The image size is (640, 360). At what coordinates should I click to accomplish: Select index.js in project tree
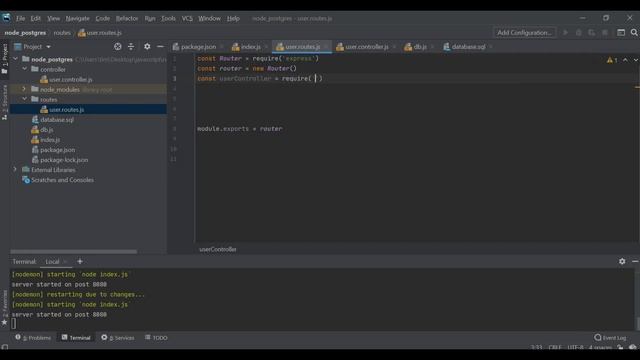click(50, 140)
